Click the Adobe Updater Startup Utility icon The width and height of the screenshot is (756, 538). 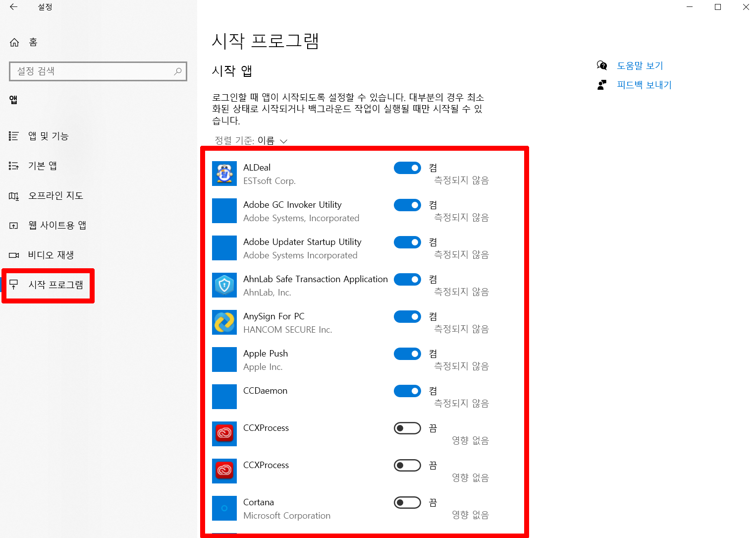tap(224, 248)
